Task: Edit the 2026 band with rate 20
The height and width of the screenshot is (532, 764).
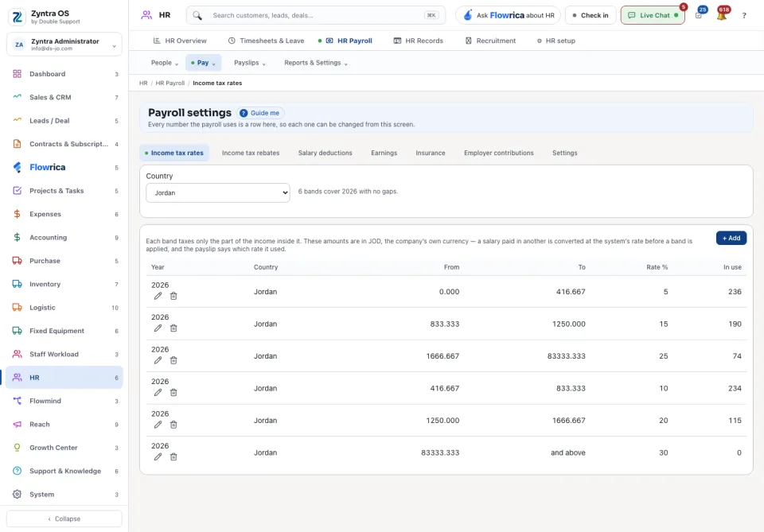Action: click(158, 425)
